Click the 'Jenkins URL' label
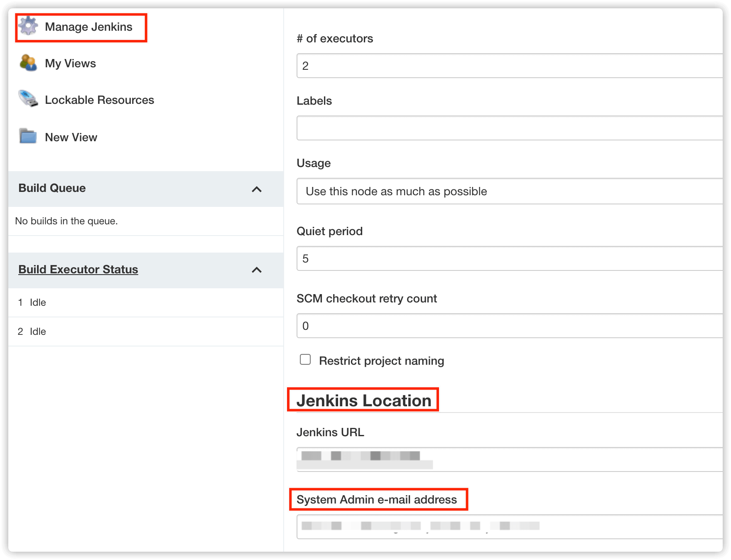This screenshot has width=731, height=560. click(x=330, y=432)
